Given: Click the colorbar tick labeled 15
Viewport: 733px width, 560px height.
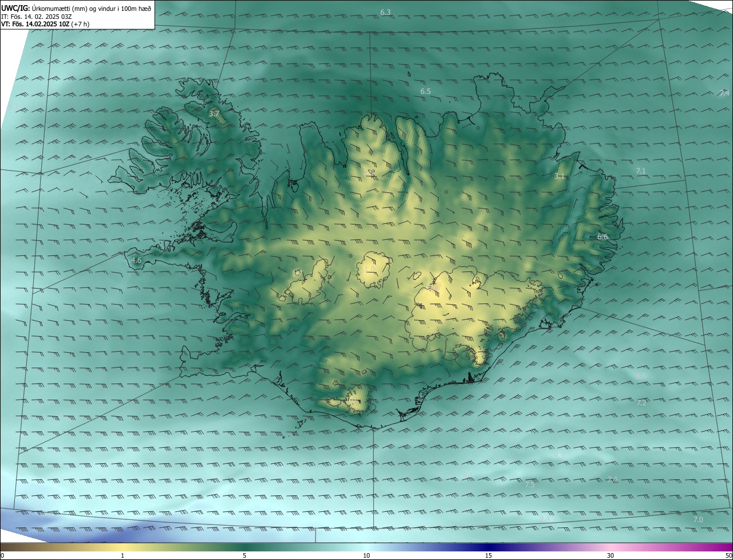Looking at the screenshot, I should pyautogui.click(x=488, y=555).
